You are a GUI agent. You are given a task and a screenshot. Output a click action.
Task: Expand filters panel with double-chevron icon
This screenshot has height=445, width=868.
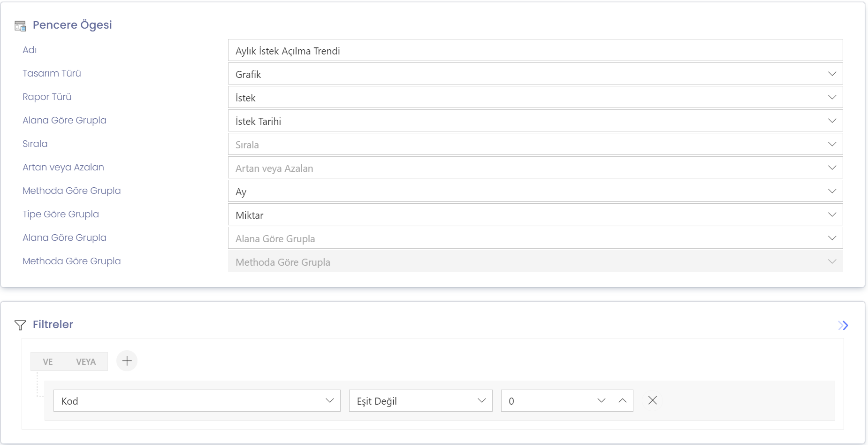[x=843, y=325]
